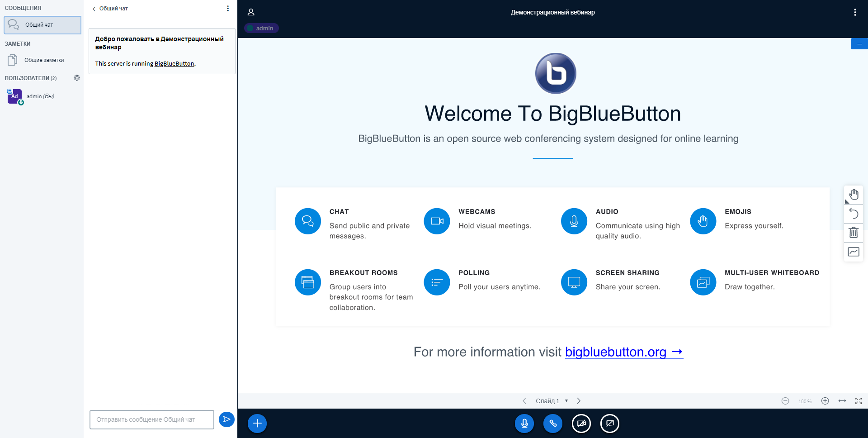
Task: Advance to the next slide
Action: [579, 401]
